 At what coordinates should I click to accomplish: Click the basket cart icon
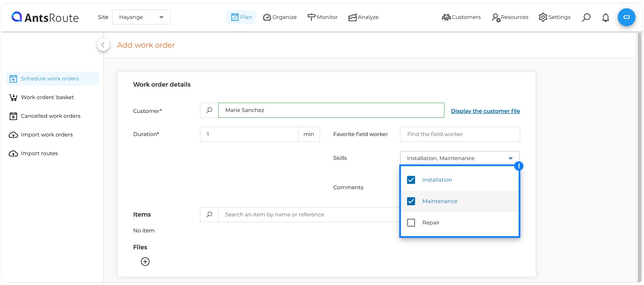[13, 97]
